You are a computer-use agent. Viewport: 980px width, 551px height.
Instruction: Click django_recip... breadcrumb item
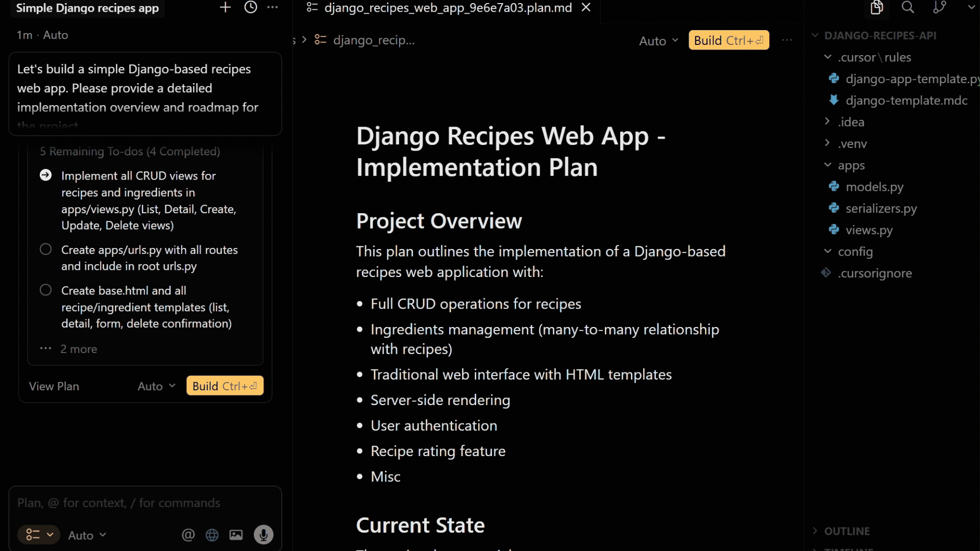(374, 40)
